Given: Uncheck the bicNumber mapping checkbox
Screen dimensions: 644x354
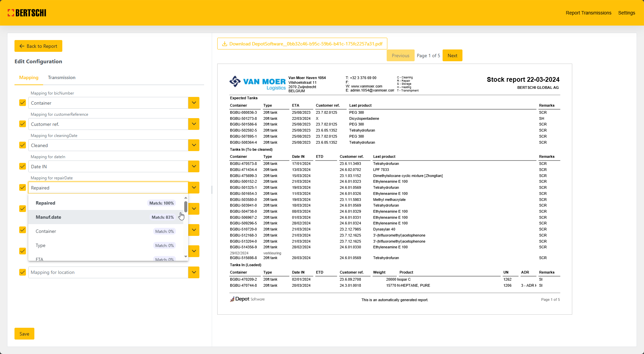Looking at the screenshot, I should 23,103.
